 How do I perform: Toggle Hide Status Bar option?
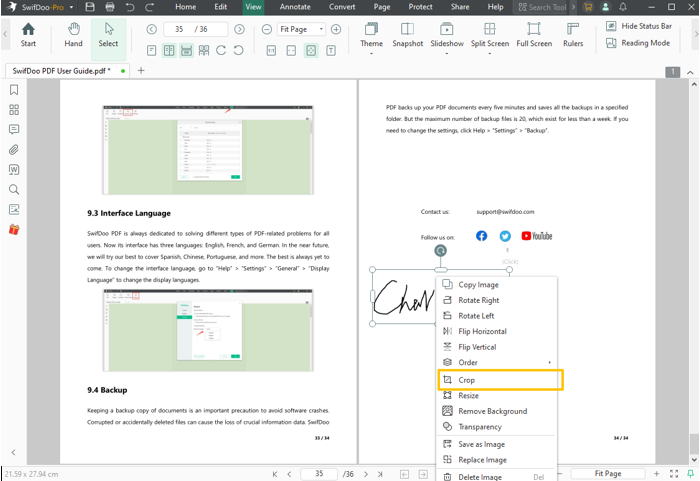pos(639,26)
